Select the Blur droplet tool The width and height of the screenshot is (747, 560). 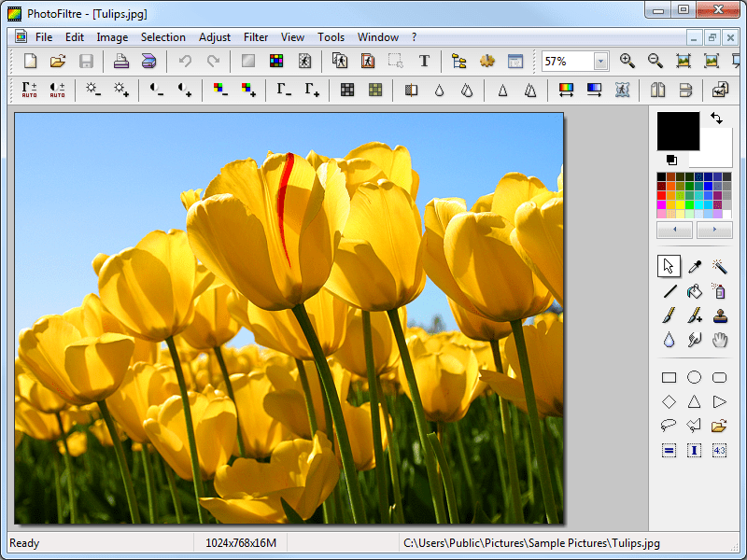point(669,339)
